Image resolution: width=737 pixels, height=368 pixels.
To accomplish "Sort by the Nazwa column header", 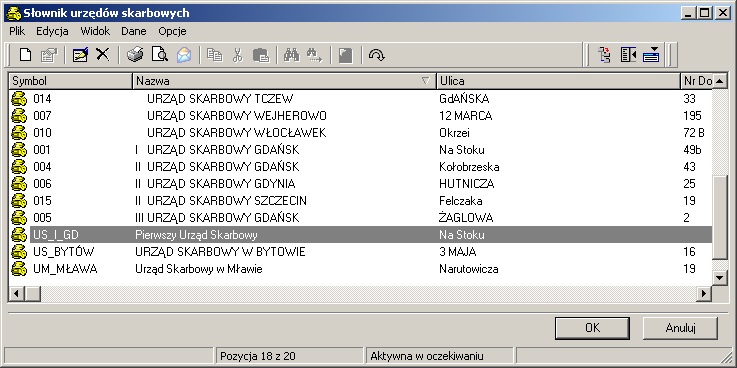I will pyautogui.click(x=284, y=81).
